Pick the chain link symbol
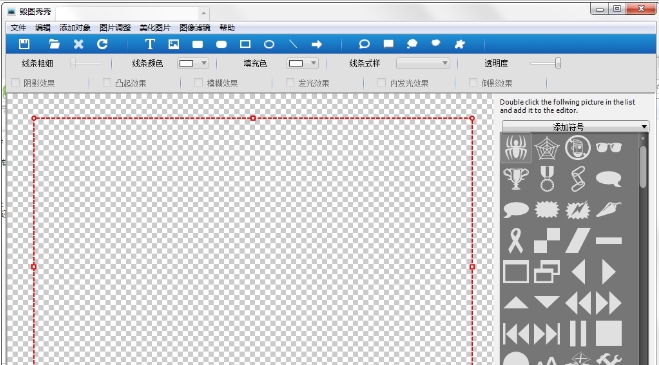The width and height of the screenshot is (659, 365). (x=578, y=179)
